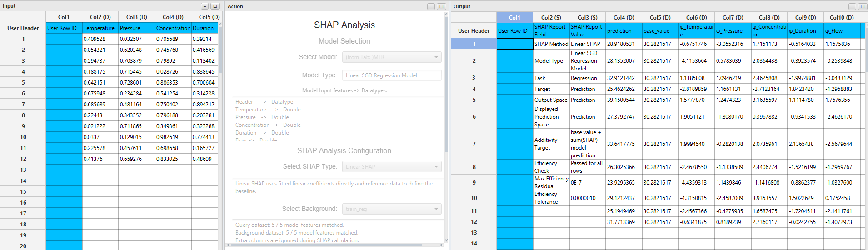Select Input column header Col1
Viewport: 868px width, 250px height.
(64, 17)
